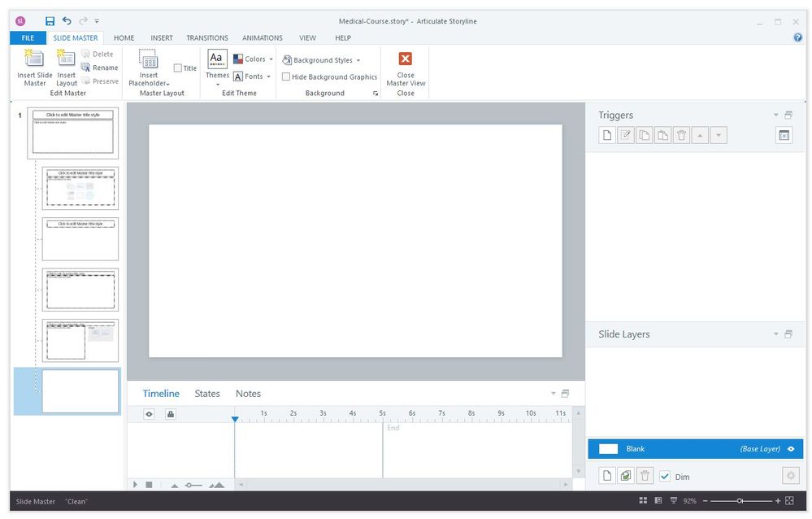Uncheck the Dim checkbox
812x519 pixels.
tap(665, 476)
